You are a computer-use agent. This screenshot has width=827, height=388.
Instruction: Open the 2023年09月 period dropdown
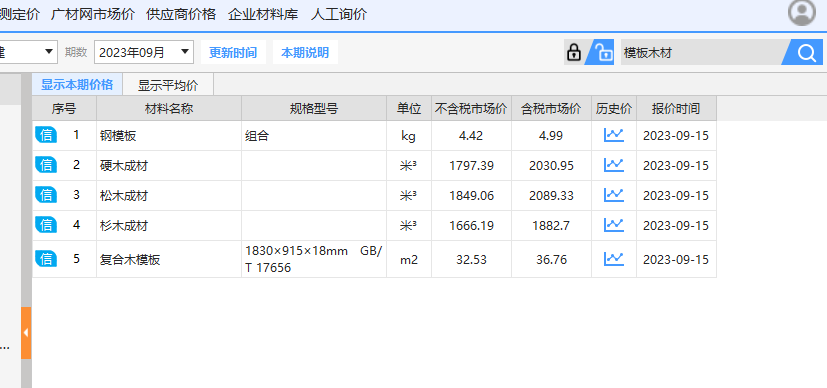tap(143, 52)
